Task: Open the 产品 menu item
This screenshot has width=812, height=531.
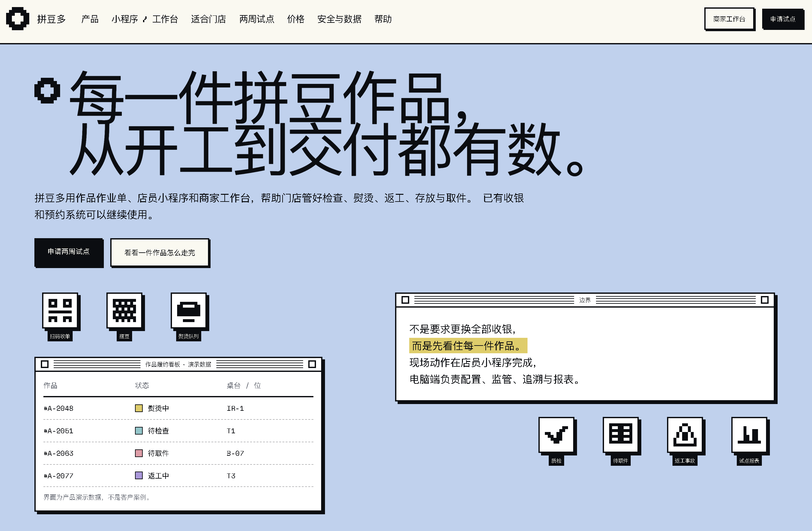Action: pyautogui.click(x=90, y=19)
